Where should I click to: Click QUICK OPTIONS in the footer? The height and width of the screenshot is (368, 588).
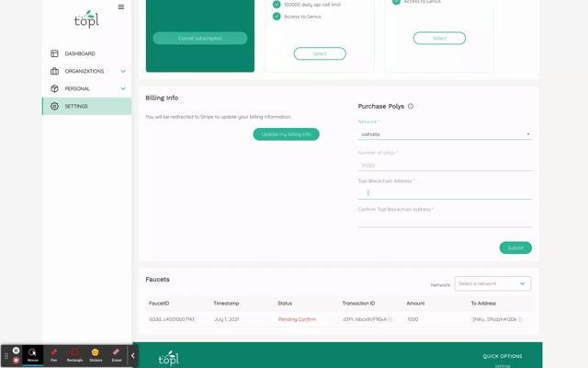[503, 356]
